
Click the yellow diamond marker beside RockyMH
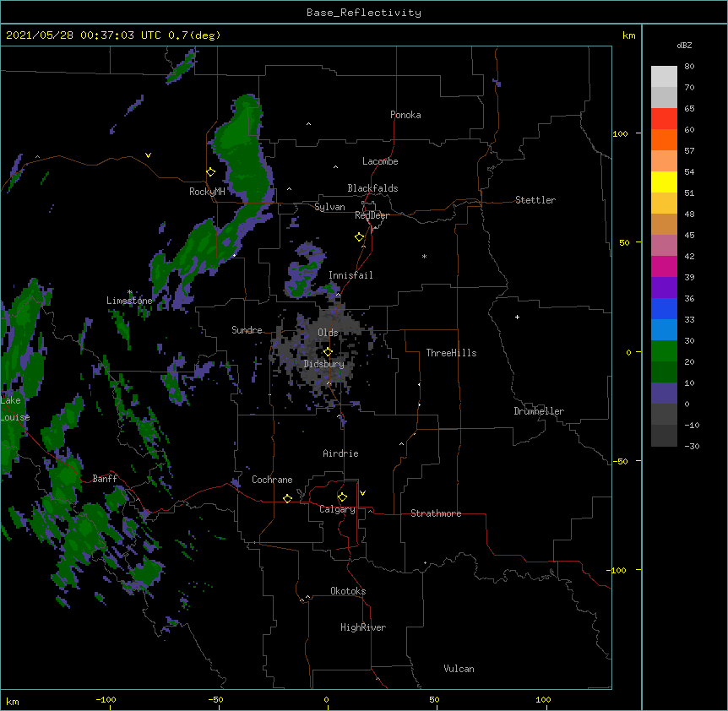[x=211, y=172]
